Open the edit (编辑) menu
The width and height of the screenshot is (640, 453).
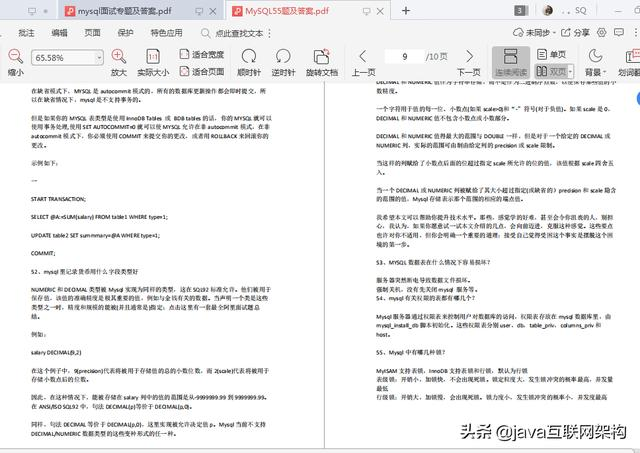[59, 33]
